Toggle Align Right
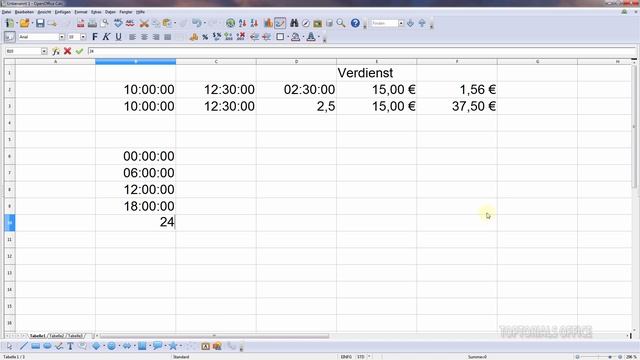 [x=156, y=37]
